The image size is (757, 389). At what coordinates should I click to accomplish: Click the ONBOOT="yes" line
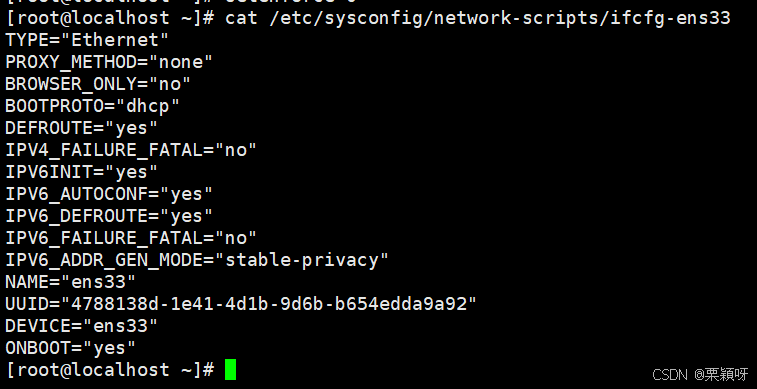click(x=70, y=348)
